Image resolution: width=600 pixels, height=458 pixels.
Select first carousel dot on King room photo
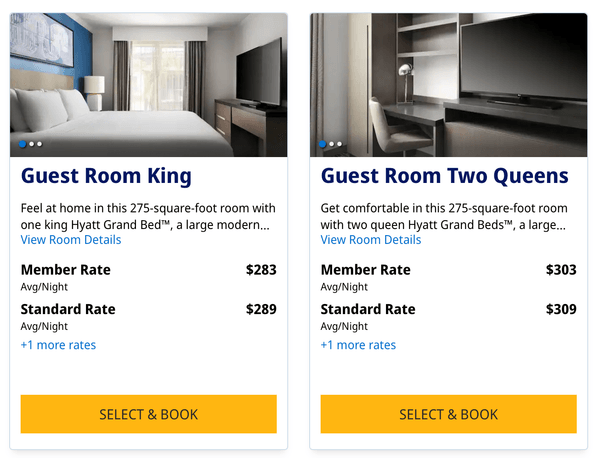coord(23,145)
